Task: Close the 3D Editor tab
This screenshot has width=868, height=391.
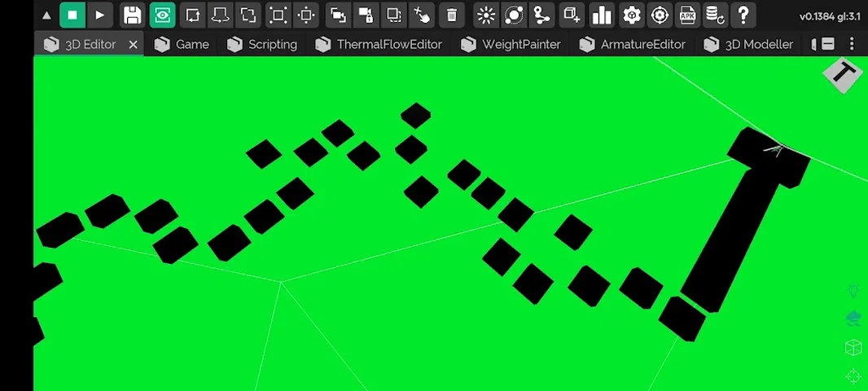Action: coord(134,45)
